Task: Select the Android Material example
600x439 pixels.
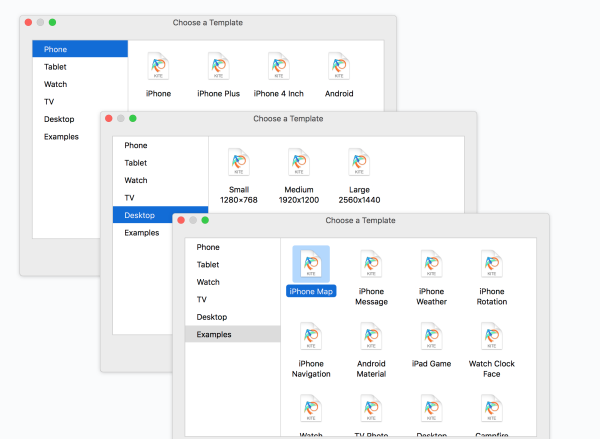Action: [x=371, y=338]
